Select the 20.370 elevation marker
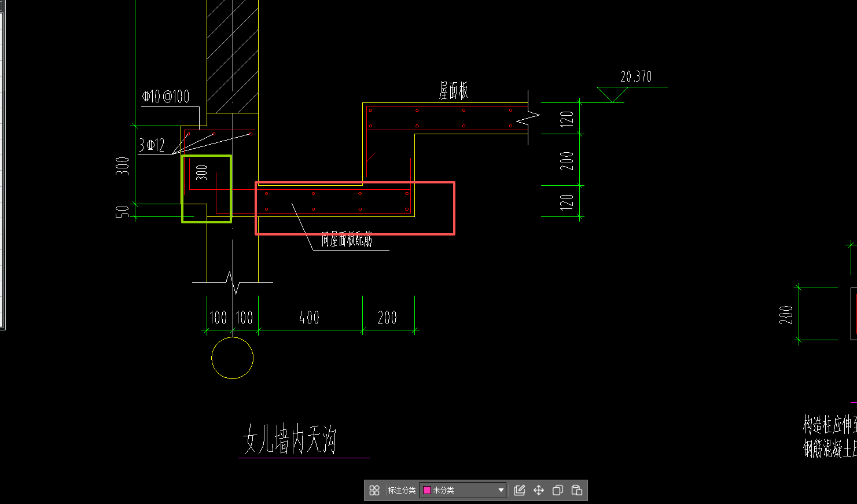Image resolution: width=857 pixels, height=504 pixels. (635, 76)
